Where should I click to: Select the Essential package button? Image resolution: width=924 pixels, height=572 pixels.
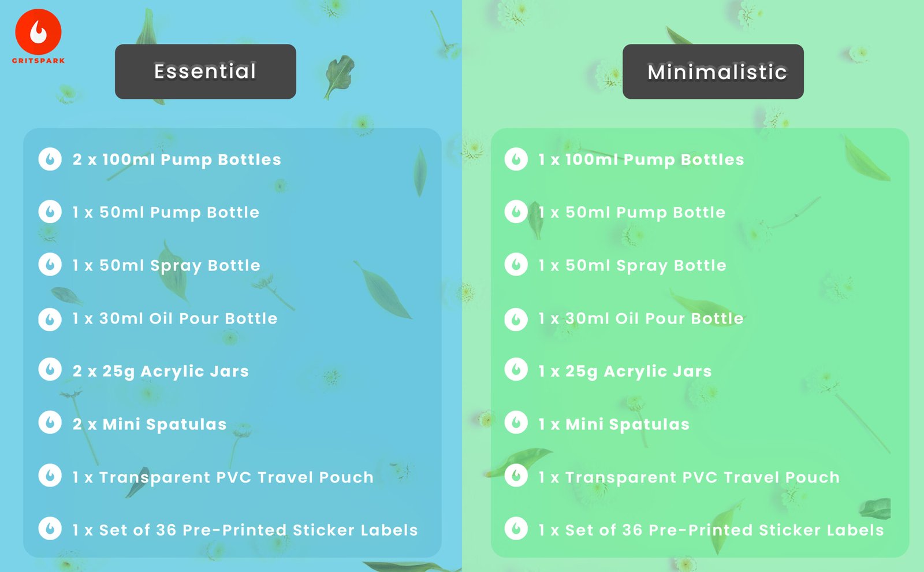pyautogui.click(x=206, y=72)
